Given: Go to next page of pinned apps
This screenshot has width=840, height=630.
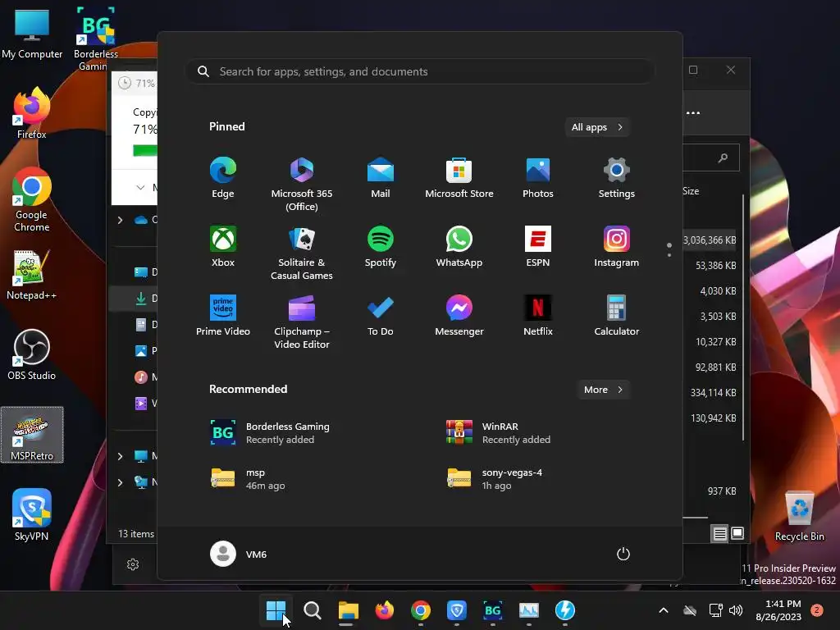Looking at the screenshot, I should click(669, 254).
